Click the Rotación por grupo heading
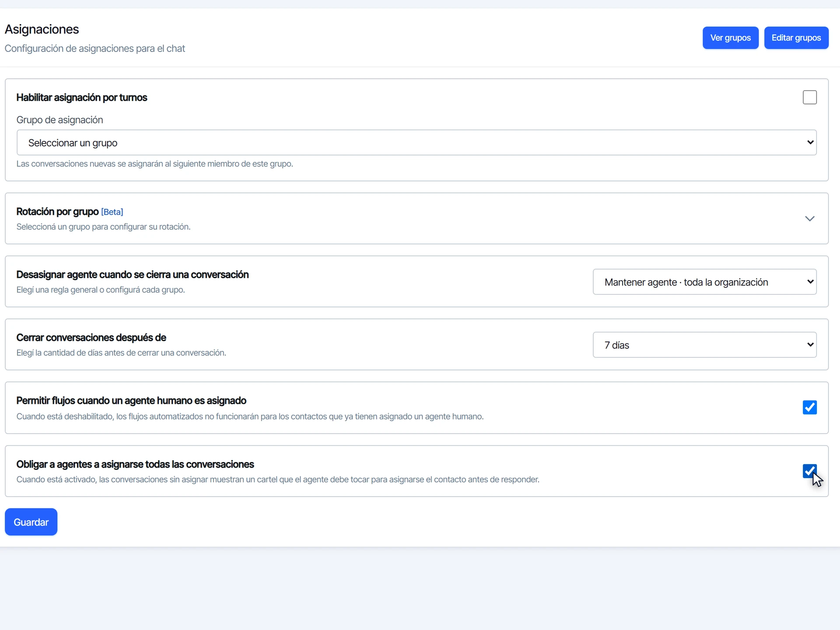This screenshot has height=630, width=840. [57, 212]
